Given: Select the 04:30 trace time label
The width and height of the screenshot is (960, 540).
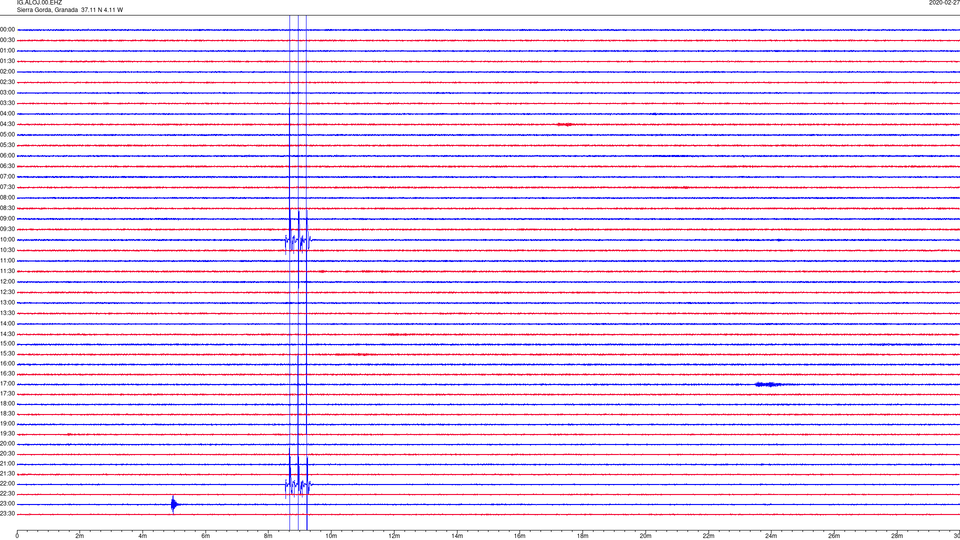Looking at the screenshot, I should [x=7, y=124].
